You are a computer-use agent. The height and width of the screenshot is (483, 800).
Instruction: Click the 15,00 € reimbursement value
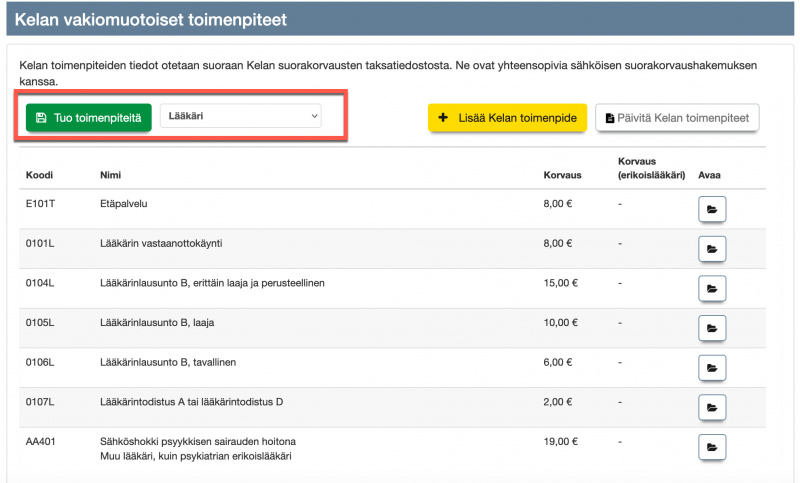pos(560,283)
